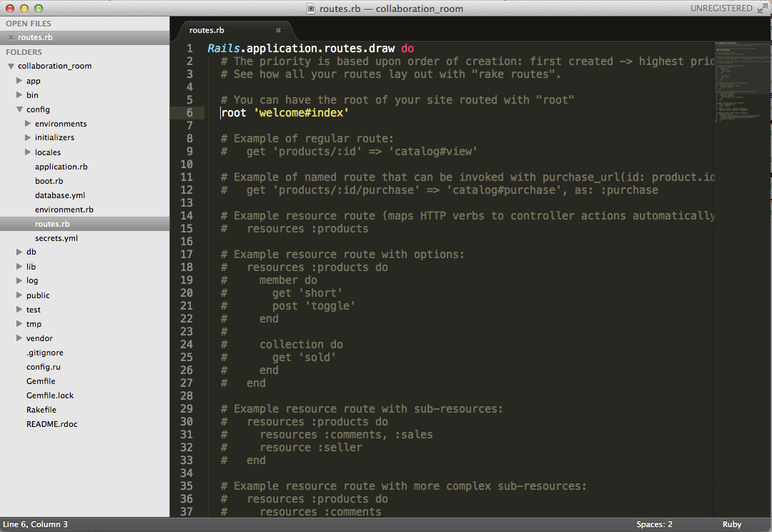772x532 pixels.
Task: Open config.ru file
Action: click(44, 367)
